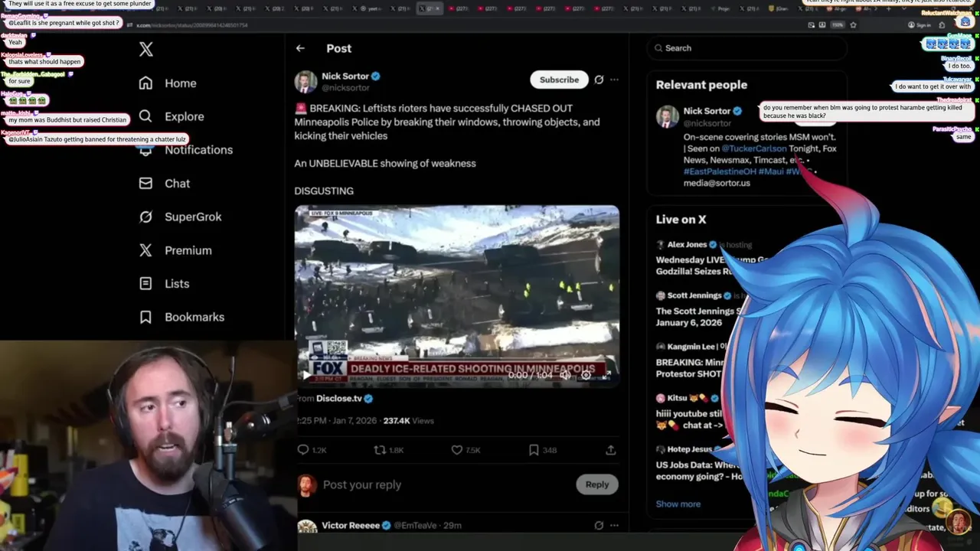980x551 pixels.
Task: Expand the video to fullscreen
Action: point(606,375)
